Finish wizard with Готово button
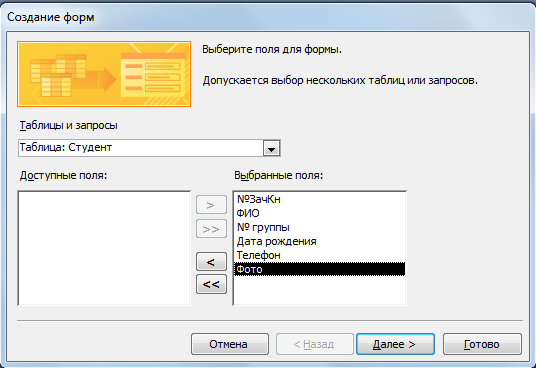The height and width of the screenshot is (368, 536). pyautogui.click(x=482, y=344)
